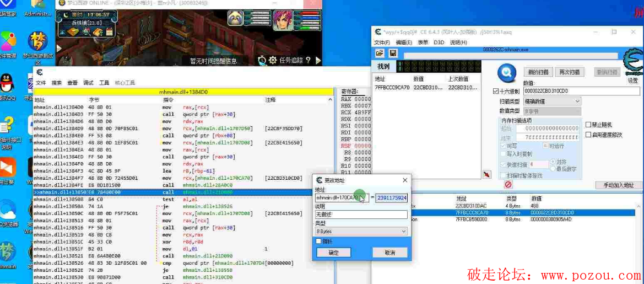
Task: Click the mhmain desktop icon
Action: pyautogui.click(x=7, y=256)
